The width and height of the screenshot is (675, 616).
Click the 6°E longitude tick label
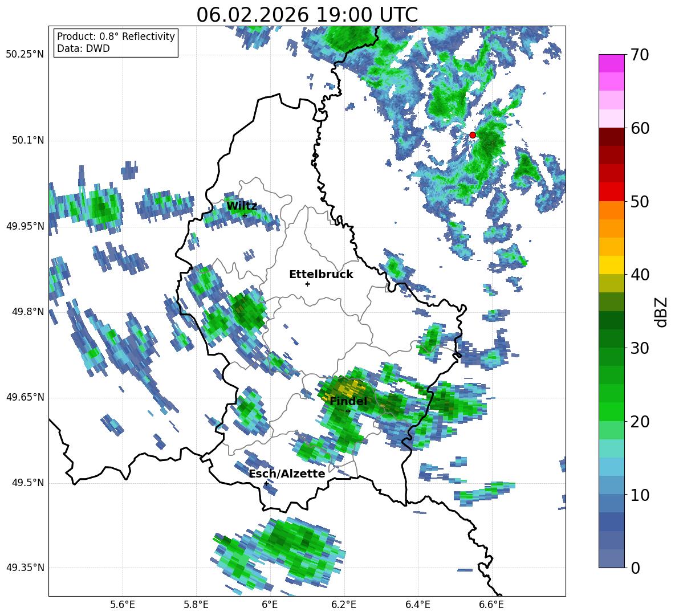pyautogui.click(x=270, y=605)
